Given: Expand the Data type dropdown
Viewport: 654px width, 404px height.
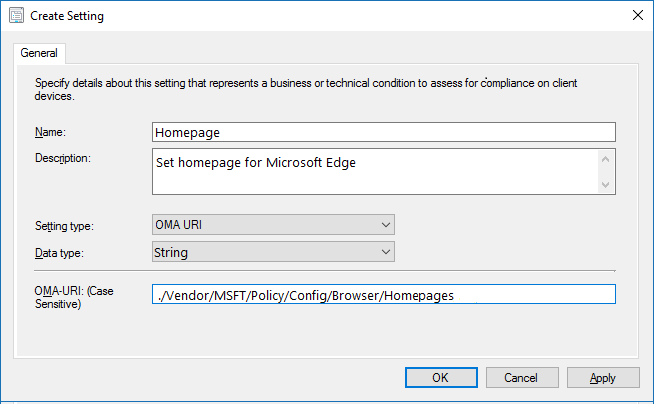Looking at the screenshot, I should click(x=273, y=252).
